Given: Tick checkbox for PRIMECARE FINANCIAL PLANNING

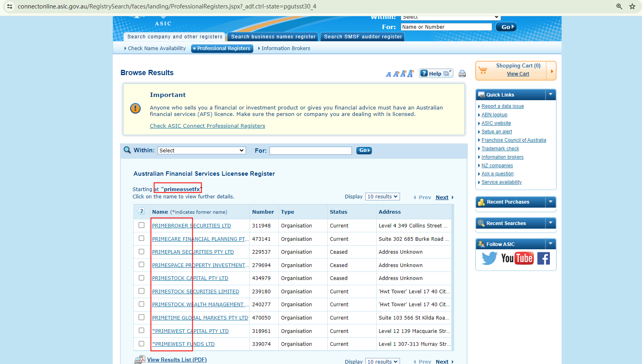Looking at the screenshot, I should coord(141,238).
